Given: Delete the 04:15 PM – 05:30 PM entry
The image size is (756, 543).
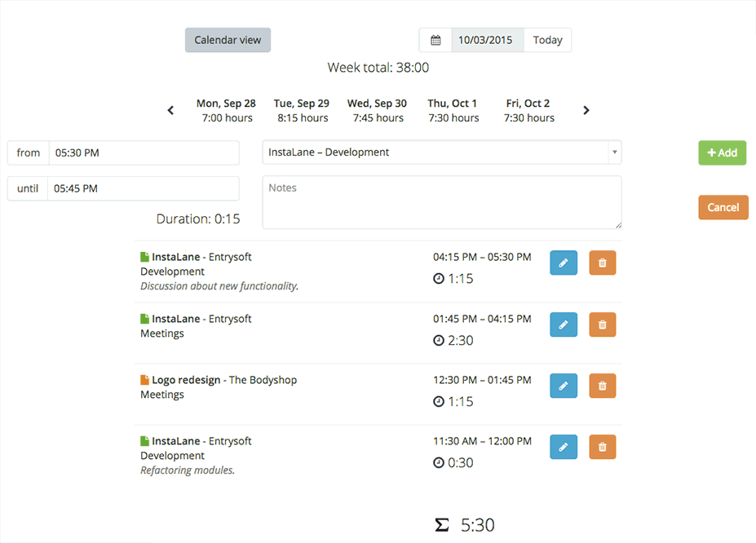Looking at the screenshot, I should [603, 263].
